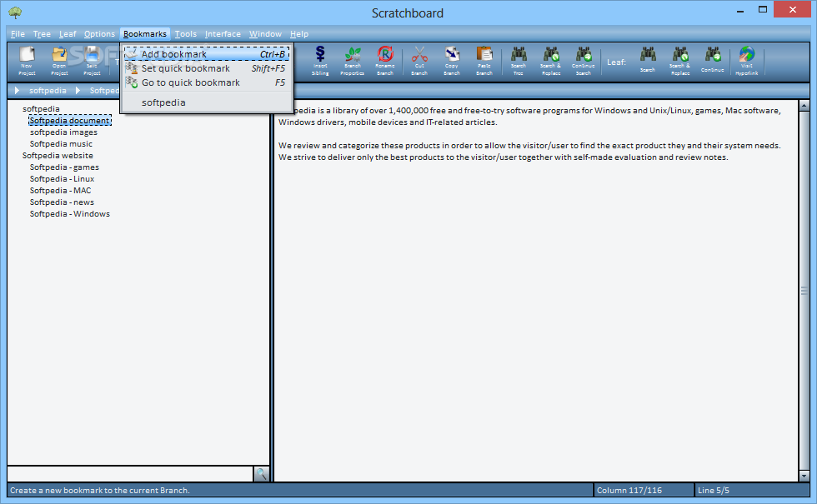Select the Softpedia - MAC branch
Image resolution: width=817 pixels, height=504 pixels.
[60, 191]
